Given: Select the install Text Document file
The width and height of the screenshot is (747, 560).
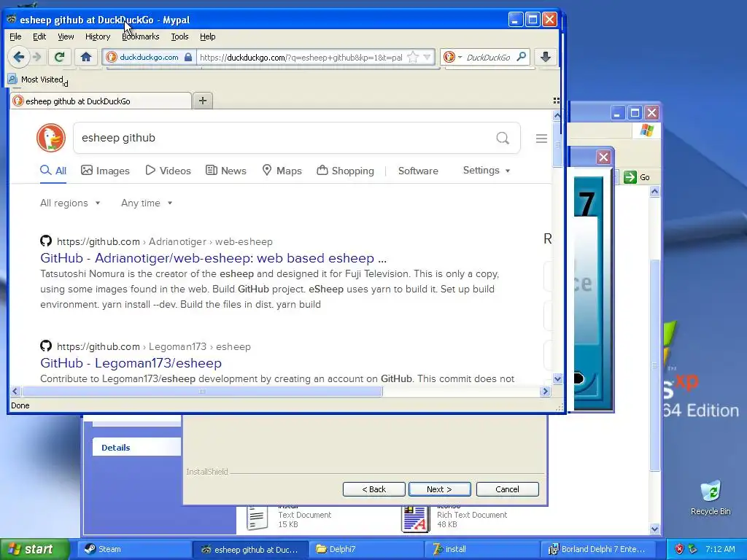Looking at the screenshot, I should click(x=289, y=518).
